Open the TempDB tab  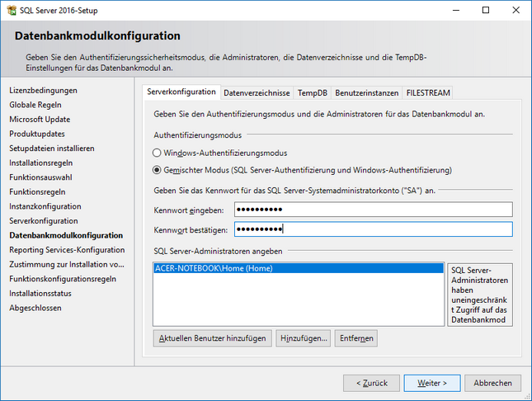[x=313, y=93]
